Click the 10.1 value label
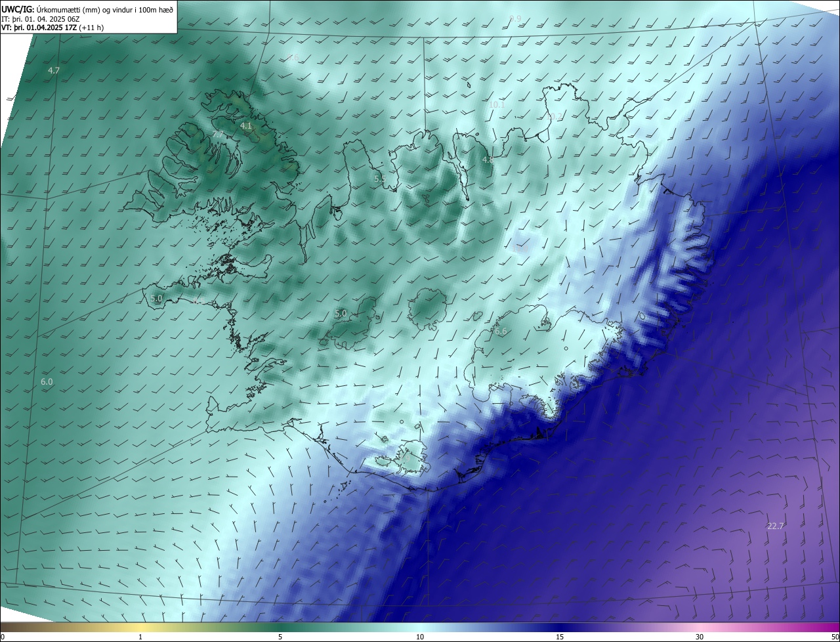Viewport: 840px width, 642px height. (497, 104)
